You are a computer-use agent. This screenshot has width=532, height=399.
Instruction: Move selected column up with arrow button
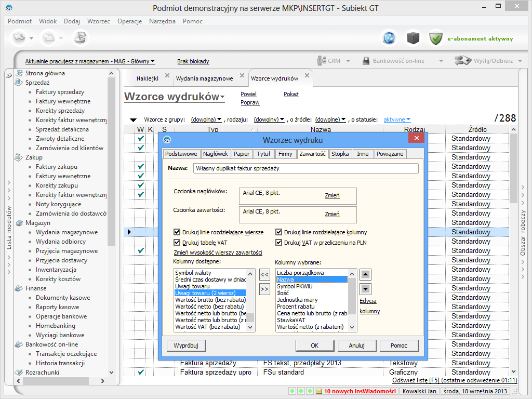[x=365, y=274]
